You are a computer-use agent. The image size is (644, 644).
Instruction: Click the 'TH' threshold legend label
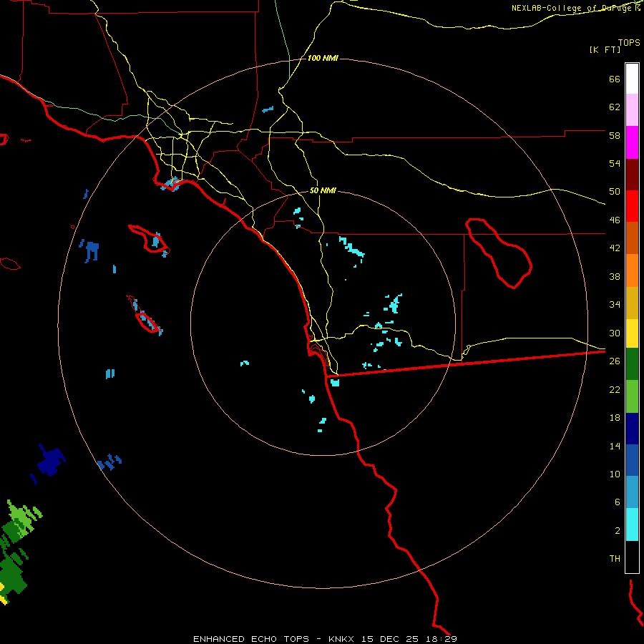(615, 559)
